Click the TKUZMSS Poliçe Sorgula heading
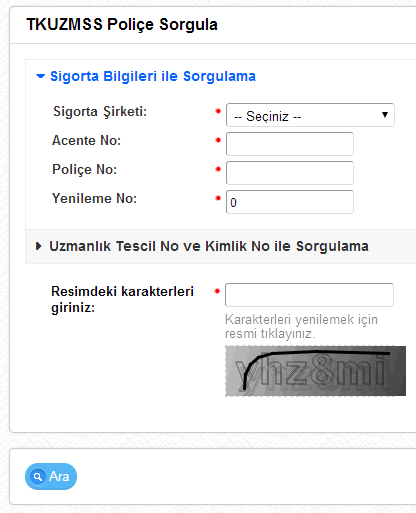 pos(122,25)
